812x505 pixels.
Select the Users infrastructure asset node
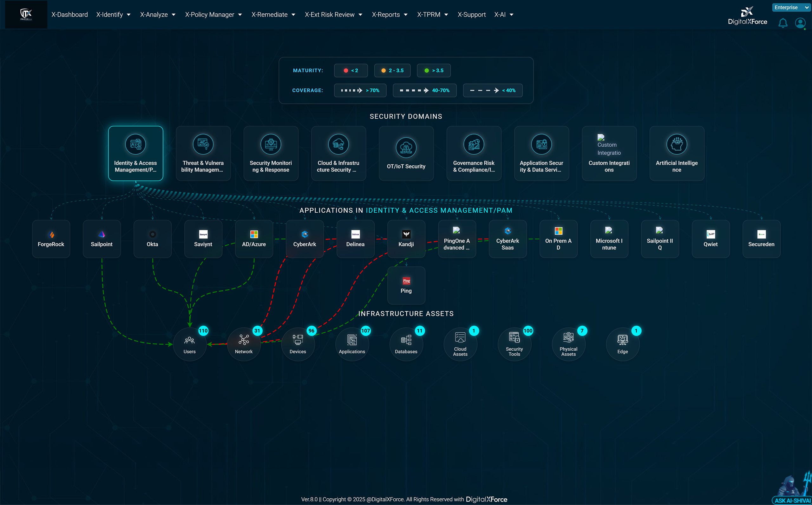(190, 344)
